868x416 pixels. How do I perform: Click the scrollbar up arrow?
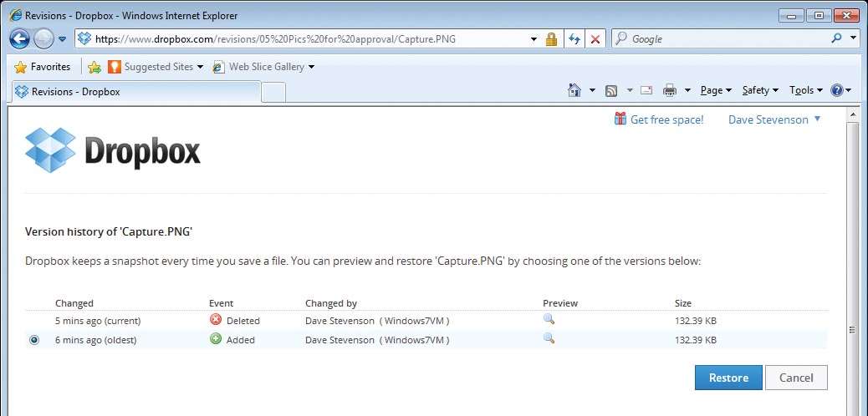tap(852, 114)
